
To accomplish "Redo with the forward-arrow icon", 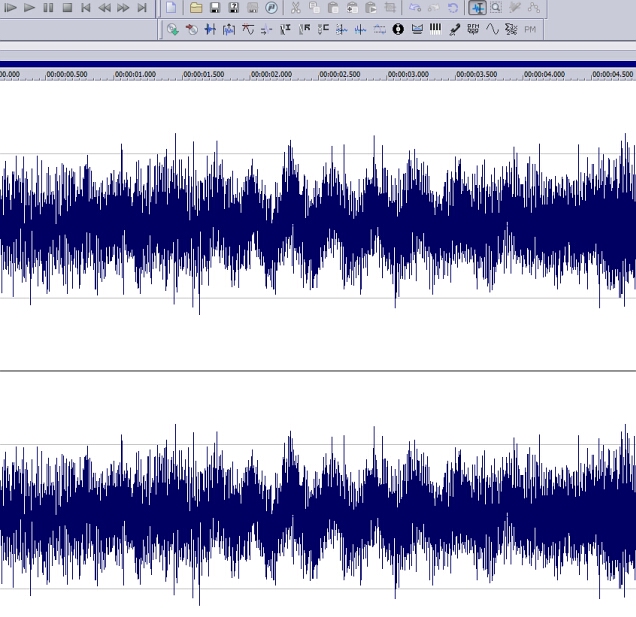I will (x=434, y=8).
